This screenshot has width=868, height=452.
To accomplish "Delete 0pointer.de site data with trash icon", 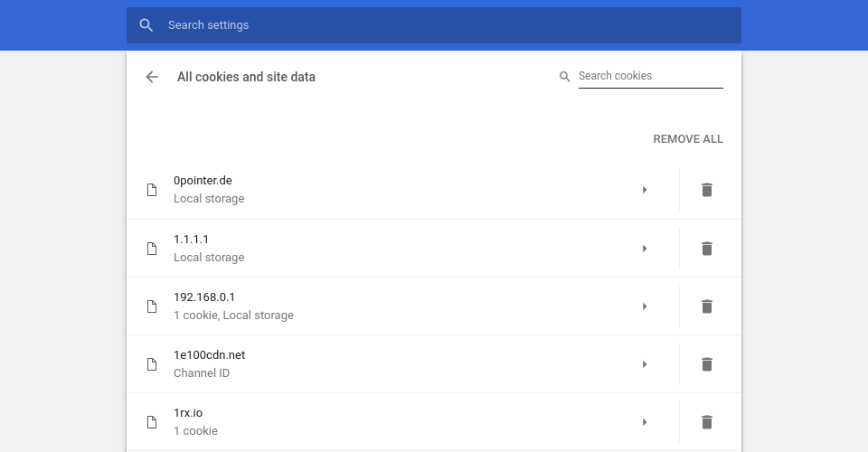I will tap(706, 190).
